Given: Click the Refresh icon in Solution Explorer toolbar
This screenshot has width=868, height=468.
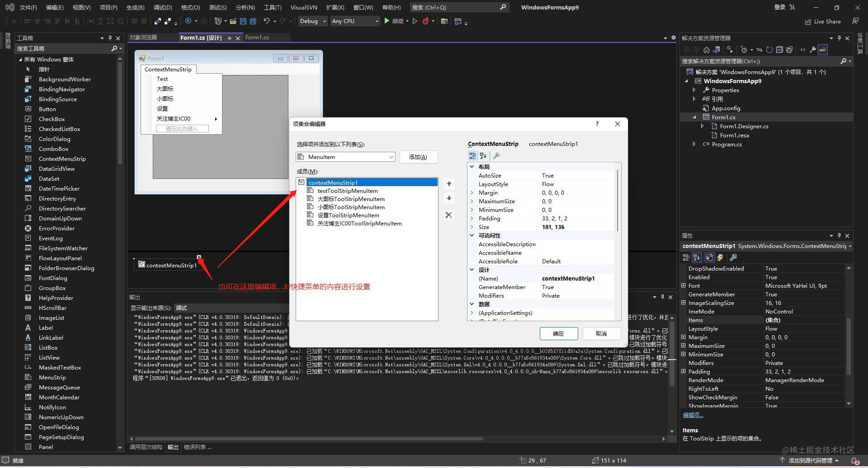Looking at the screenshot, I should 769,50.
